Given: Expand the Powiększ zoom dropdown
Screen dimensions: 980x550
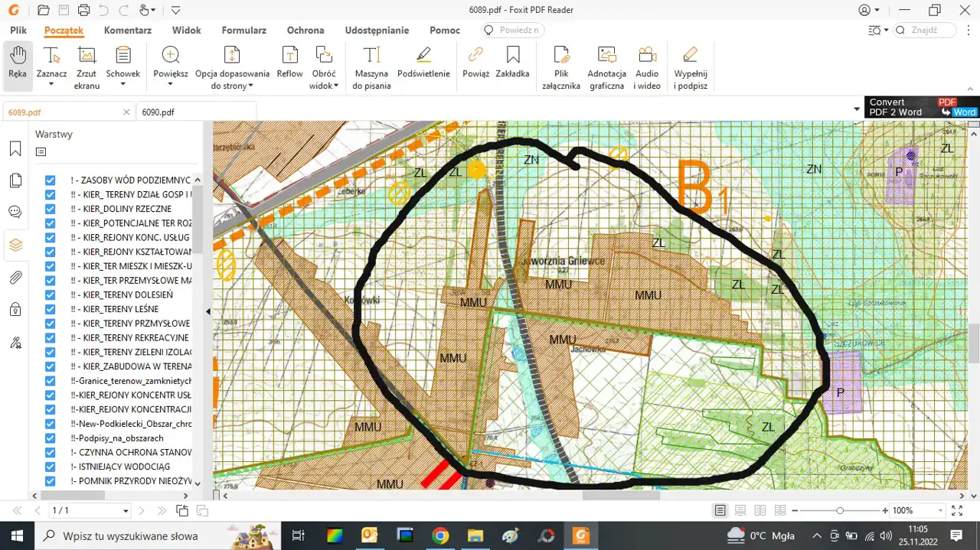Looking at the screenshot, I should (x=170, y=85).
